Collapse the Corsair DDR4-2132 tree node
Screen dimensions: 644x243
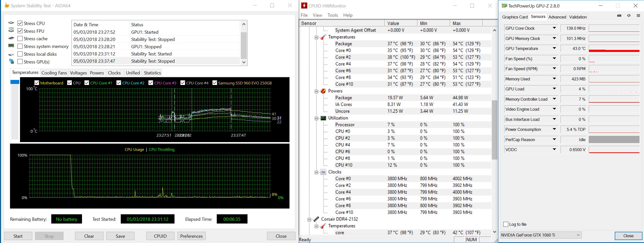(309, 219)
